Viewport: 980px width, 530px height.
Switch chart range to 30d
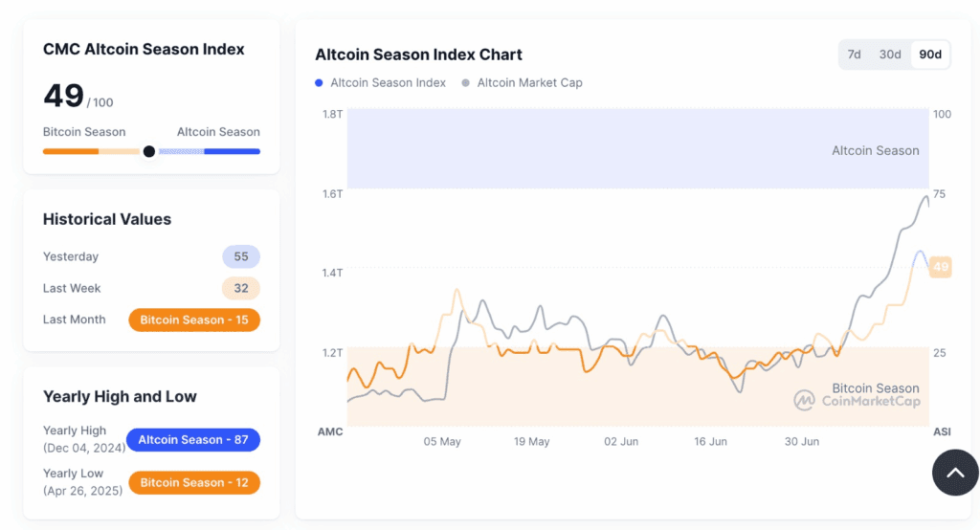coord(890,55)
